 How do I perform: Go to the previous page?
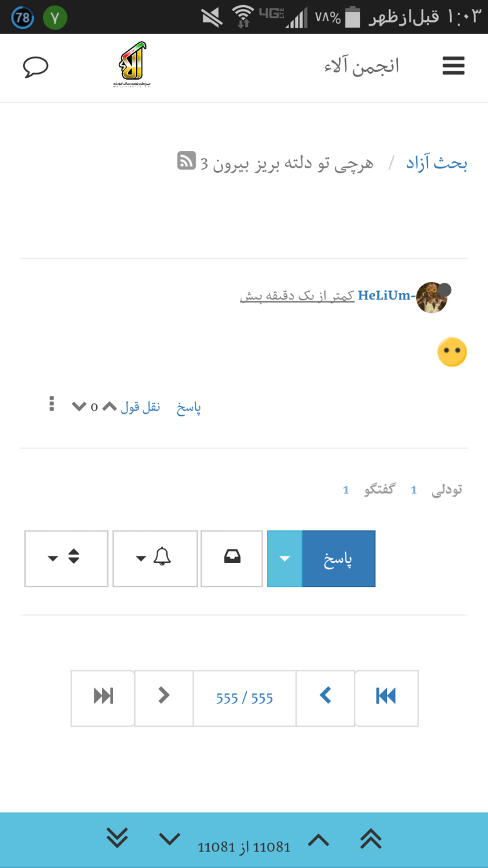[326, 697]
